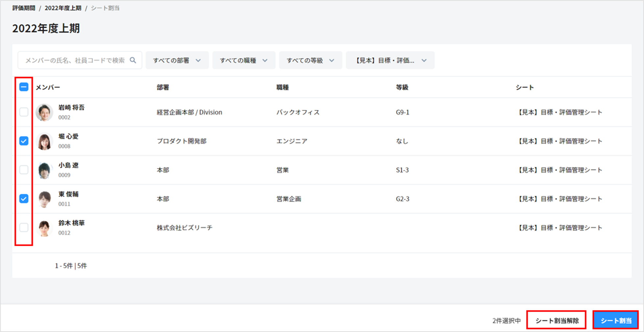Screen dimensions: 644x332
Task: Deselect the checkbox for 東 俊輔
Action: coord(24,199)
